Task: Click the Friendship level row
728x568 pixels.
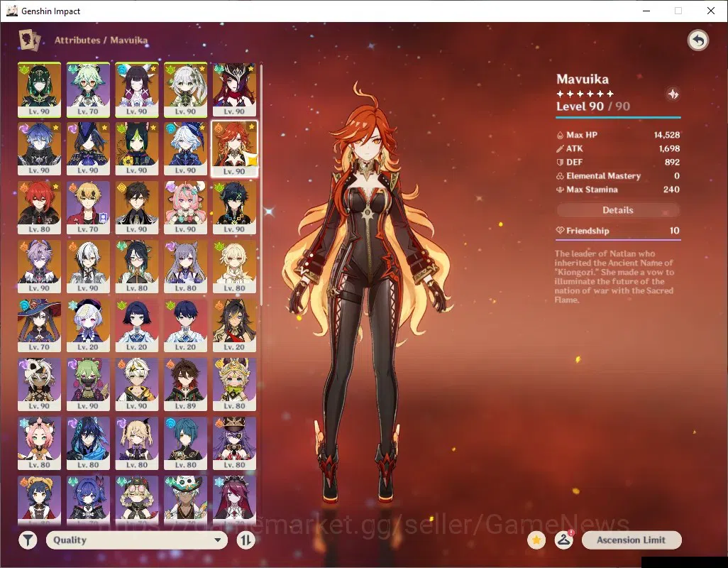Action: tap(618, 230)
